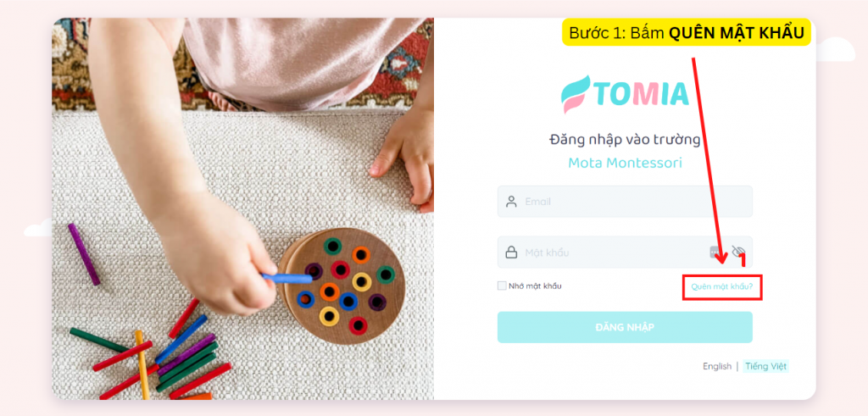Screen dimensions: 868x416
Task: Select the Tiếng Việt language option
Action: [765, 366]
